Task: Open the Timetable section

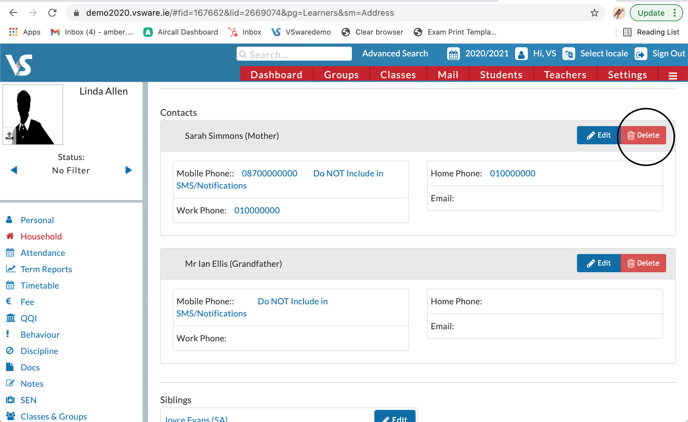Action: click(39, 286)
